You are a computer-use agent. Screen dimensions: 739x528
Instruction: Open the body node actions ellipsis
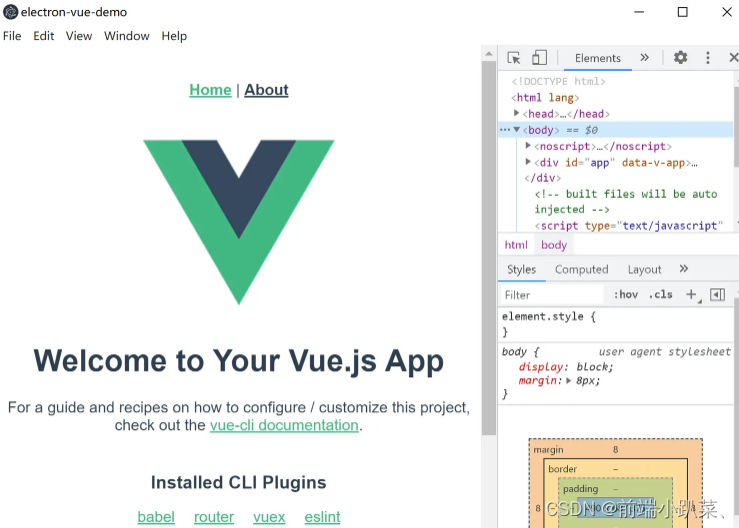coord(505,130)
